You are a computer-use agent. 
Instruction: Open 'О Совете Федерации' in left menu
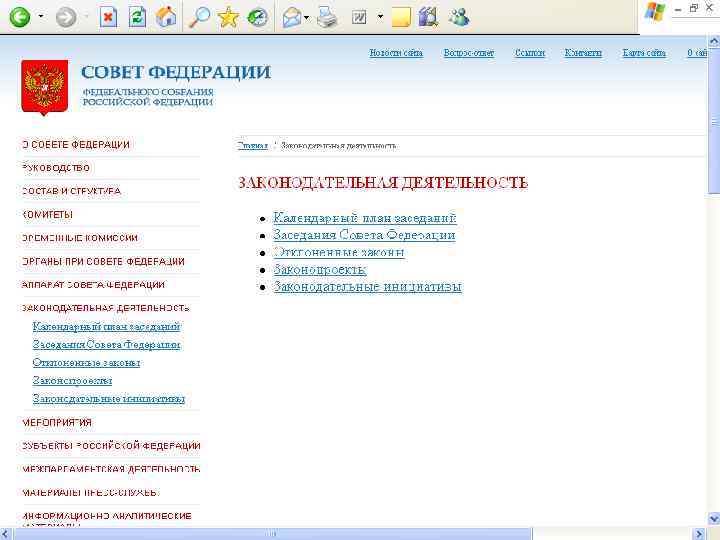[x=76, y=145]
